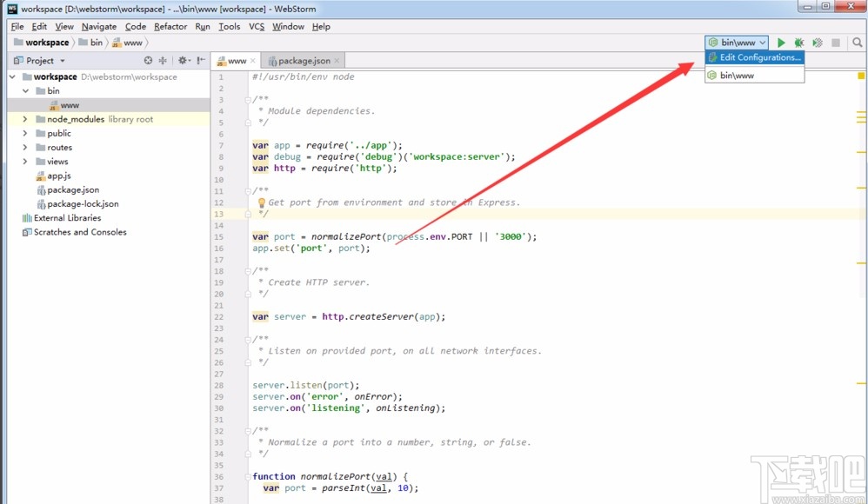Select www file in project tree
This screenshot has height=504, width=868.
click(x=64, y=105)
